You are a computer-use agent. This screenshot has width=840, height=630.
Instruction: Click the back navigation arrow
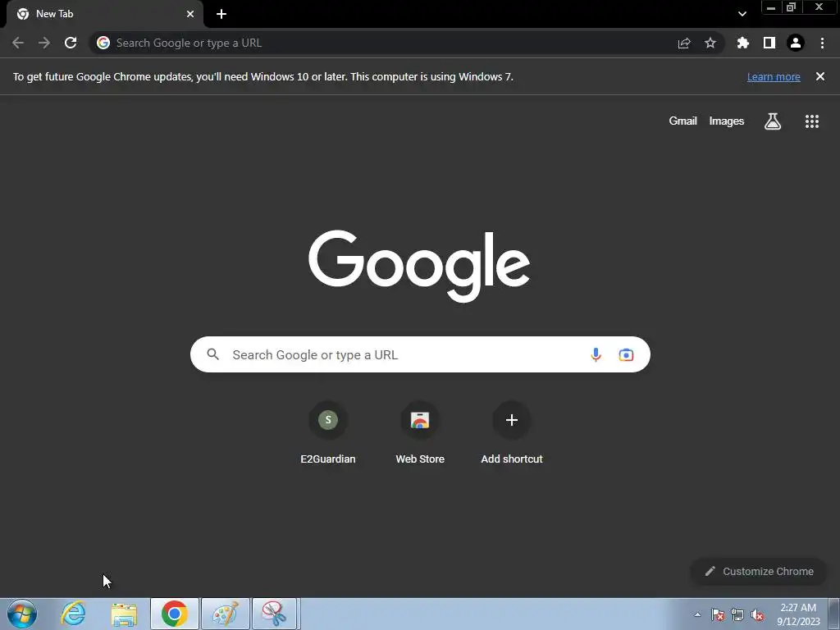pos(18,43)
